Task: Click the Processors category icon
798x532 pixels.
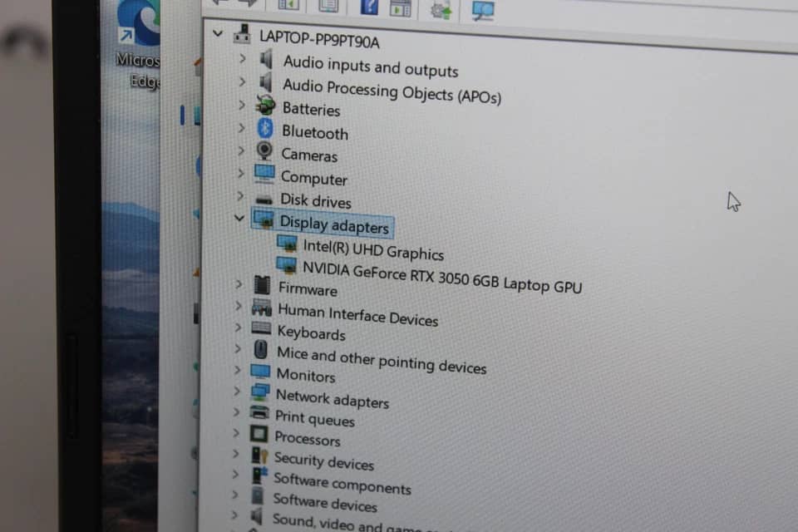Action: pyautogui.click(x=259, y=434)
